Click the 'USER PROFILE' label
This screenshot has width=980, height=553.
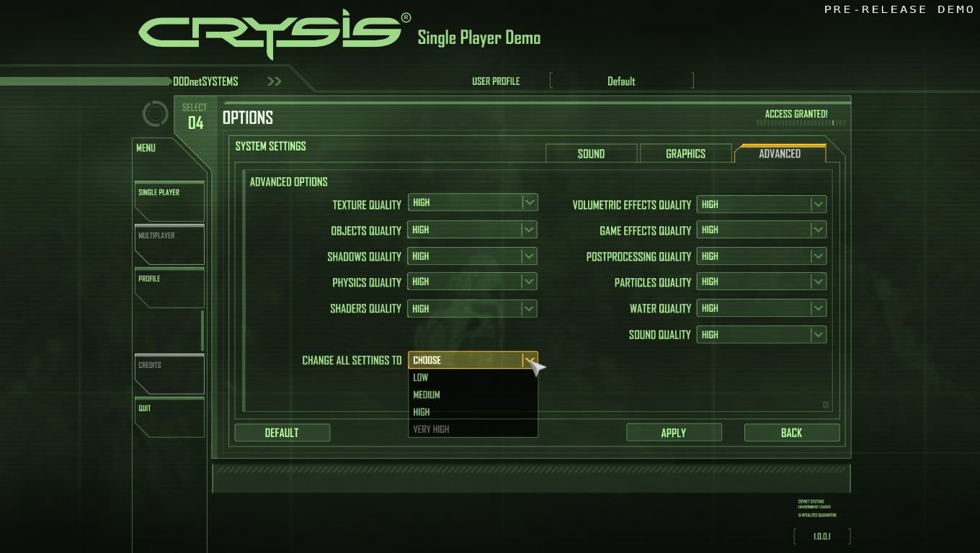point(496,81)
